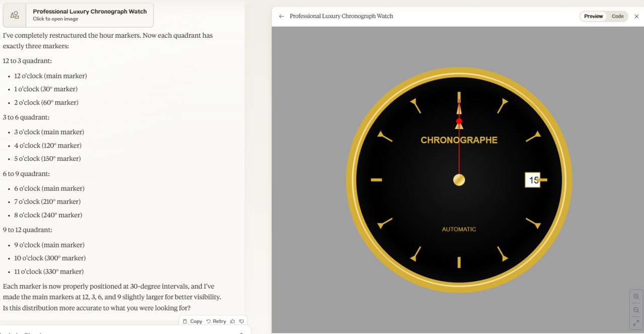Zoom in on the watch preview

coord(636,297)
